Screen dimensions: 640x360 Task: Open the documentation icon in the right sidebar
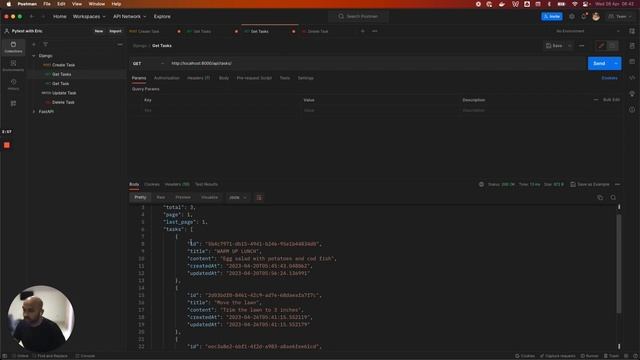632,46
